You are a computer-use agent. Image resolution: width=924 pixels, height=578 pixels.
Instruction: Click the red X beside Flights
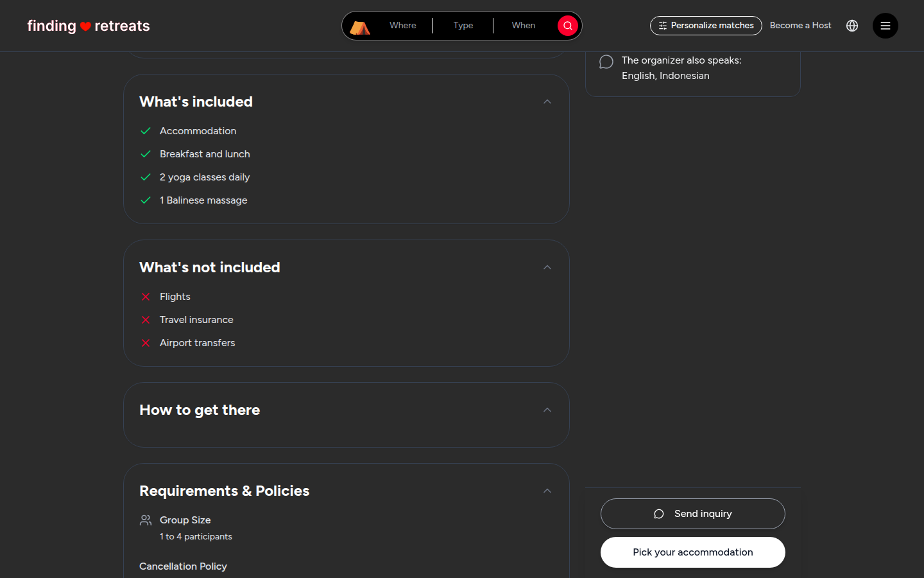[146, 297]
